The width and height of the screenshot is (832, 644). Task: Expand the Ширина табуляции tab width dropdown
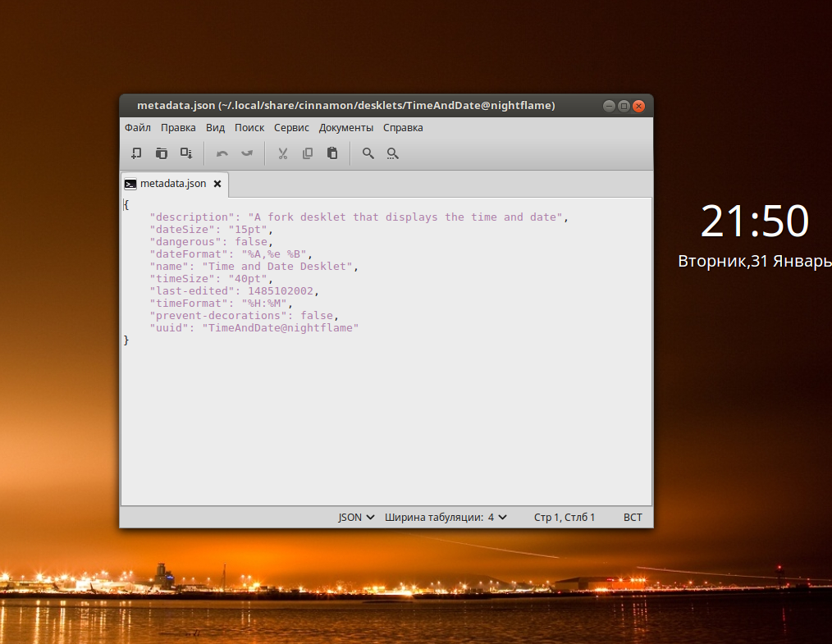click(x=446, y=518)
